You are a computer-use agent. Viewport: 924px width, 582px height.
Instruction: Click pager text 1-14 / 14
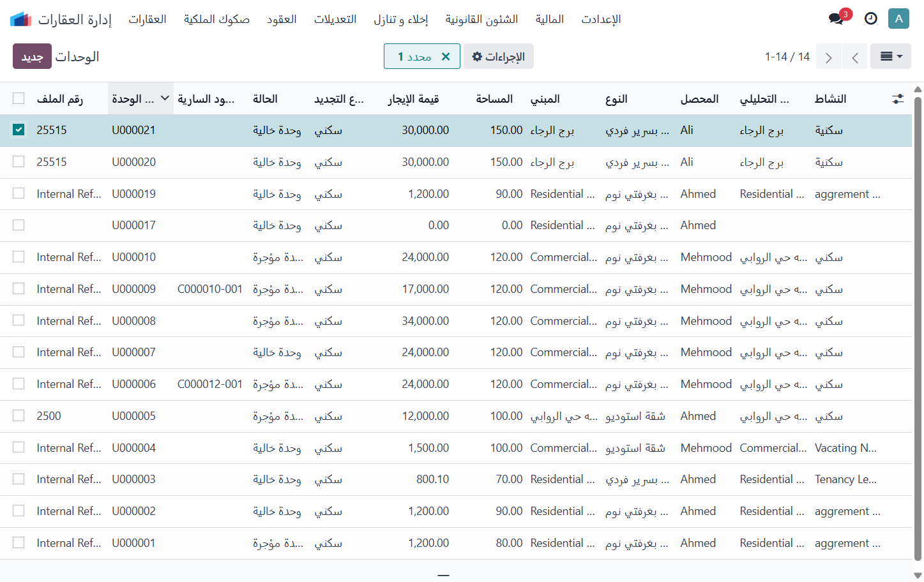point(787,57)
